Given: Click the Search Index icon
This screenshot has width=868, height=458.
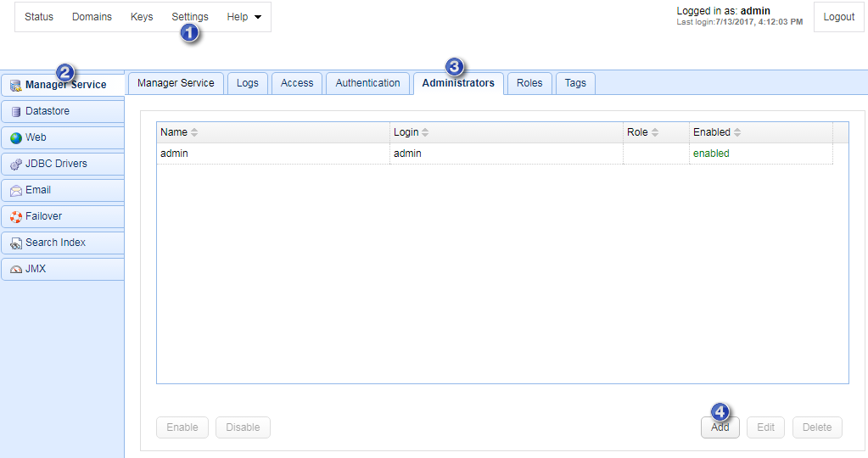Looking at the screenshot, I should (16, 243).
